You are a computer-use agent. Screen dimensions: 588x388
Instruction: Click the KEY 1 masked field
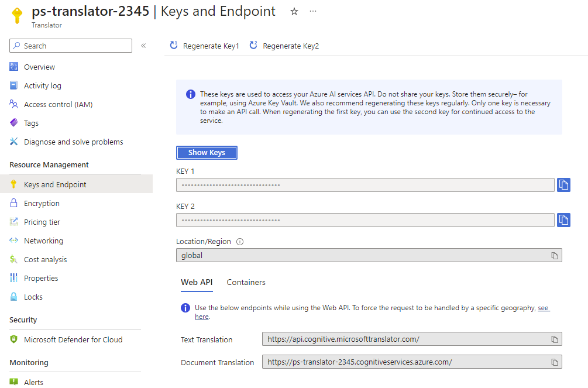point(365,185)
